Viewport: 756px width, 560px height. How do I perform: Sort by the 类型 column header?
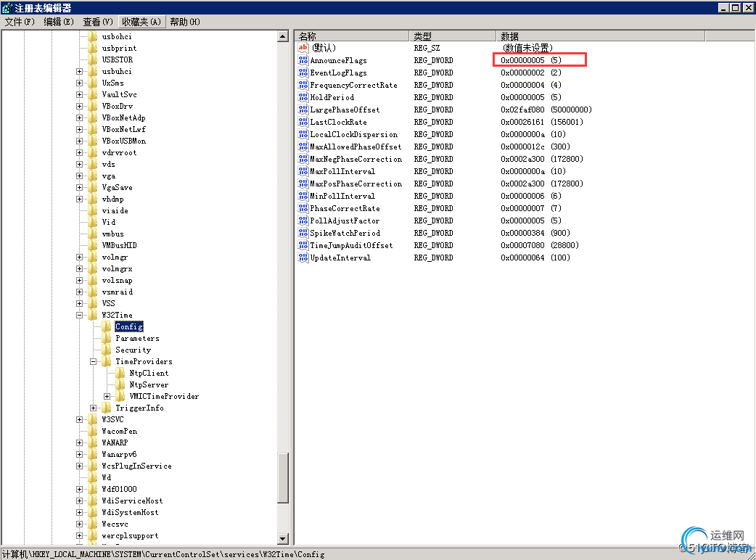[453, 36]
